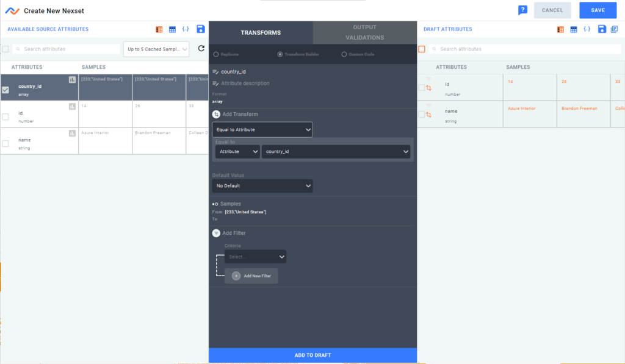The width and height of the screenshot is (625, 364).
Task: Switch to the Transforms tab
Action: pyautogui.click(x=261, y=33)
